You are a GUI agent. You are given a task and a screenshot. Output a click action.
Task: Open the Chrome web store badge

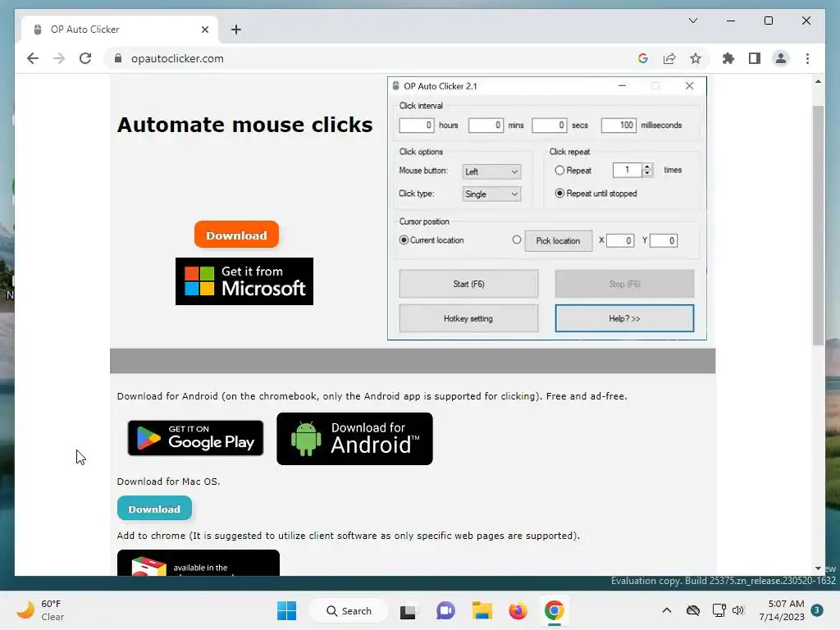199,563
